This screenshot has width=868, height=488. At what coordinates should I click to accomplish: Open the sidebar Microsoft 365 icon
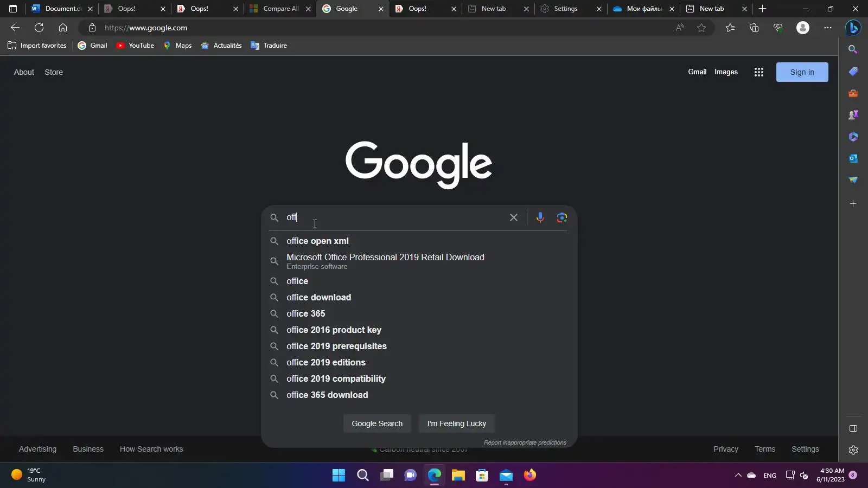pyautogui.click(x=853, y=137)
